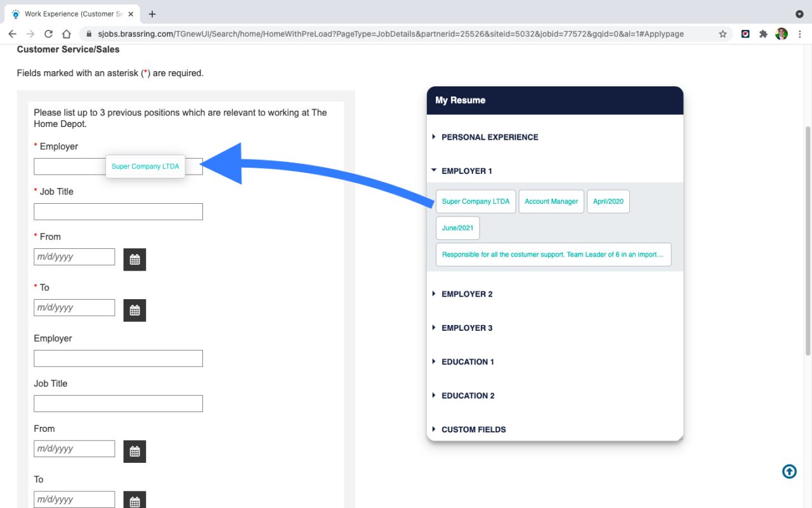Open the Chrome profile avatar menu
The image size is (812, 508).
click(782, 34)
